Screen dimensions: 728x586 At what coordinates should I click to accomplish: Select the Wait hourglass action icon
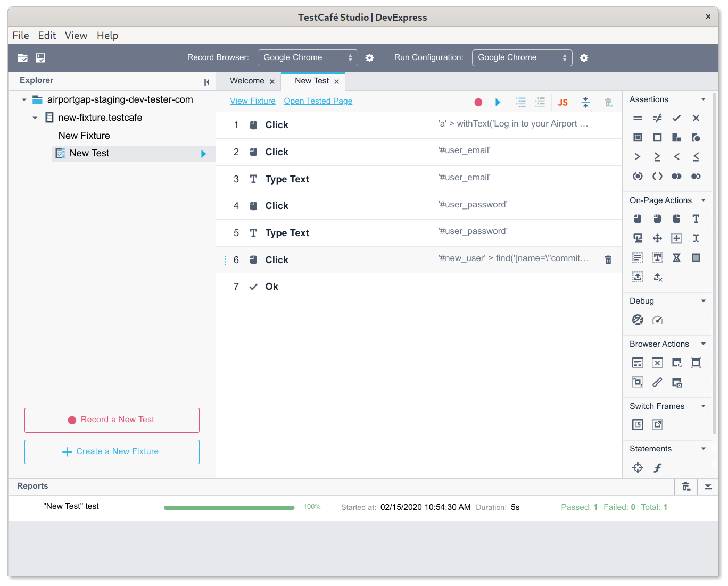(676, 258)
